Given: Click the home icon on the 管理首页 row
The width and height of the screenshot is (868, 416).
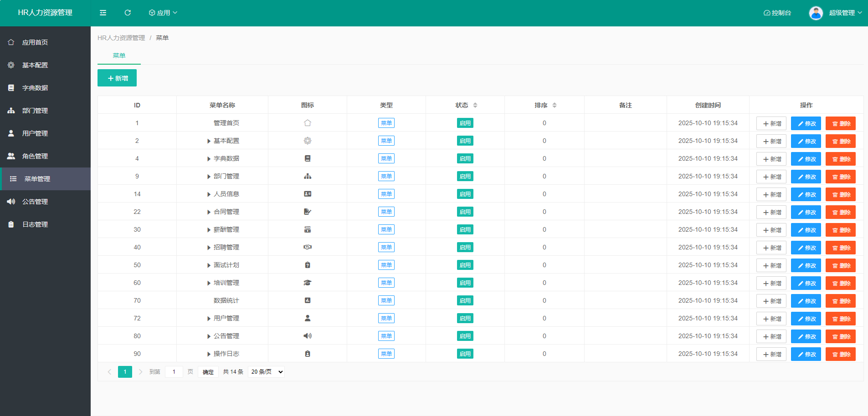Looking at the screenshot, I should pyautogui.click(x=308, y=122).
